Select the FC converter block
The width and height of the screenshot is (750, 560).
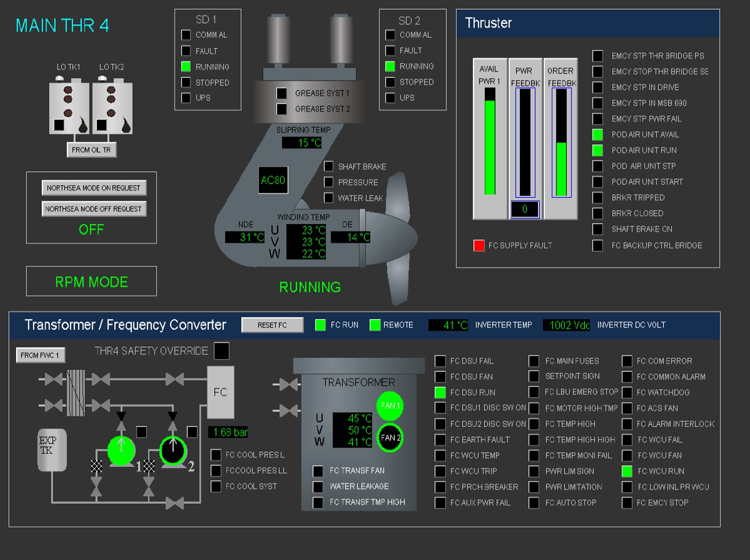pos(221,392)
